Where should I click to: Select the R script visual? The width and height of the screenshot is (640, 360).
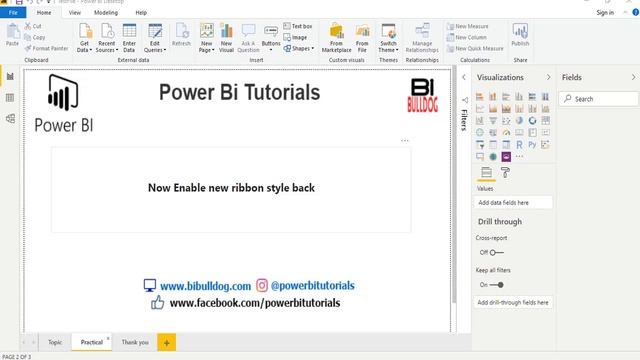tap(519, 144)
